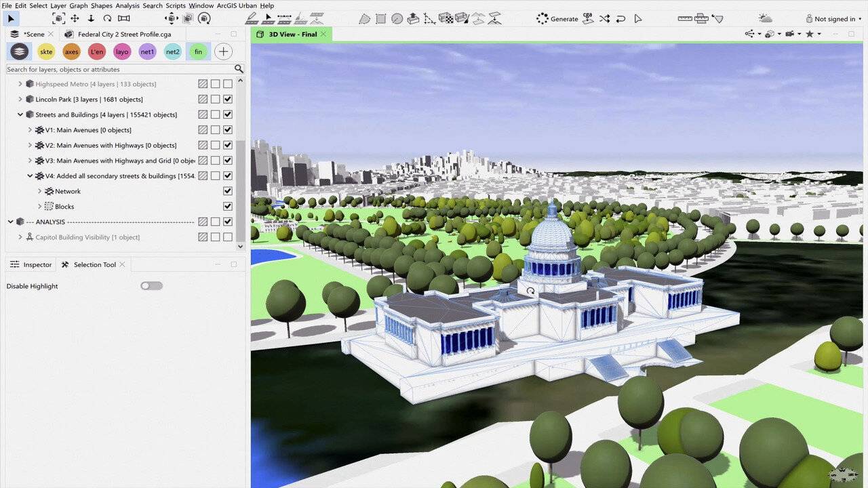Select the arrow Selection tool
This screenshot has height=488, width=868.
(11, 19)
